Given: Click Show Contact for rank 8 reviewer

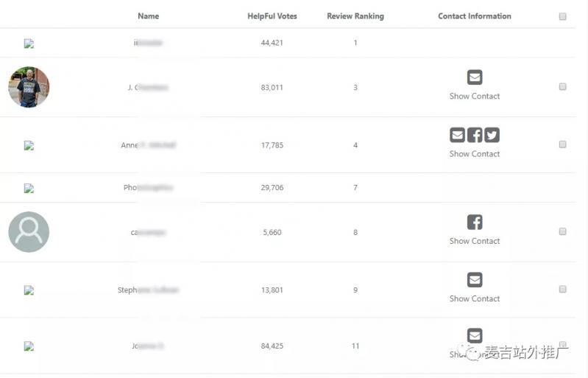Looking at the screenshot, I should click(475, 241).
